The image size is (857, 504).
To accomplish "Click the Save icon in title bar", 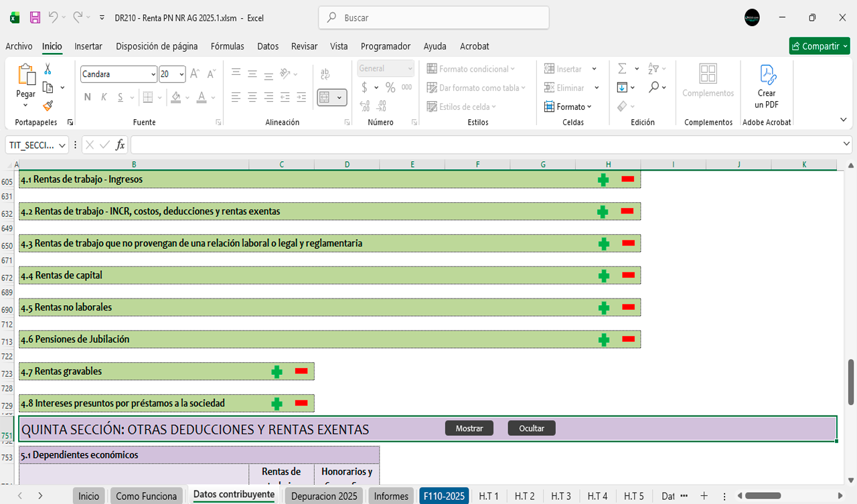I will point(35,18).
